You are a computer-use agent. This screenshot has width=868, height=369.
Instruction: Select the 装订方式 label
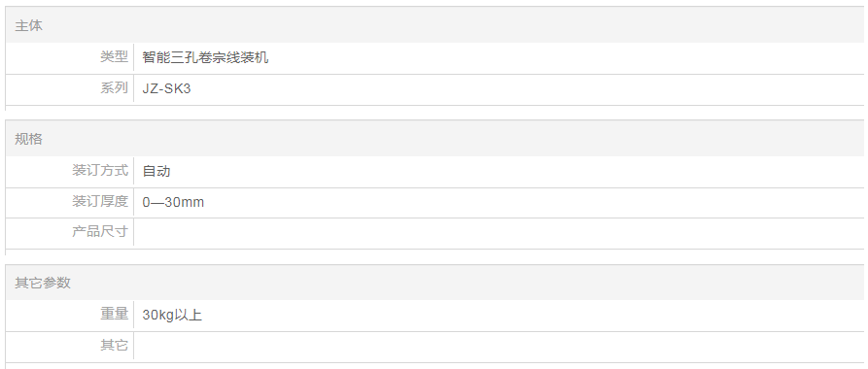[x=100, y=170]
